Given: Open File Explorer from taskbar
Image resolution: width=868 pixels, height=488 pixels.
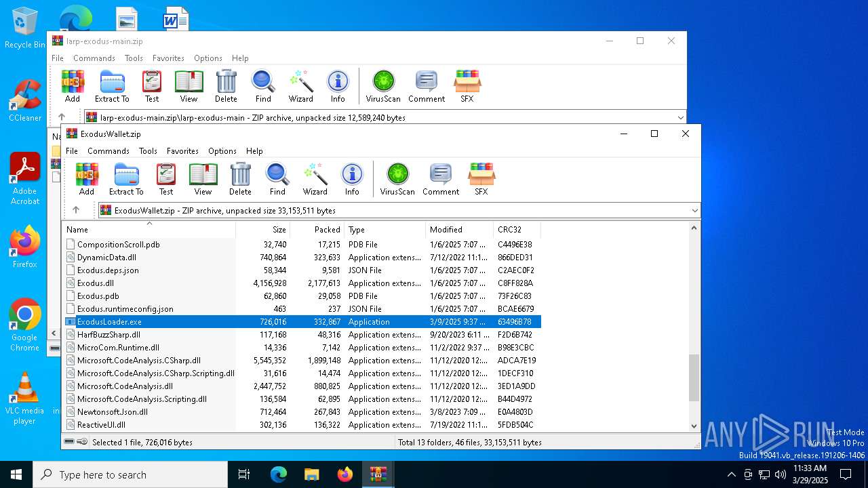Looking at the screenshot, I should point(311,474).
